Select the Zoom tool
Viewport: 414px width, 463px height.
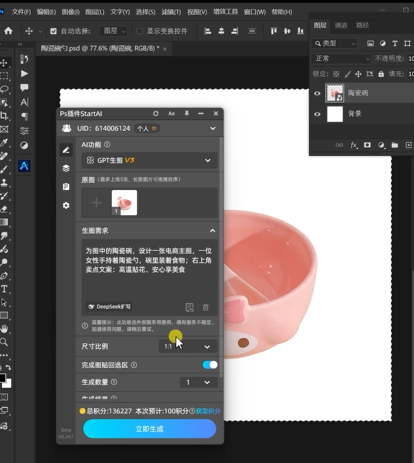[4, 342]
